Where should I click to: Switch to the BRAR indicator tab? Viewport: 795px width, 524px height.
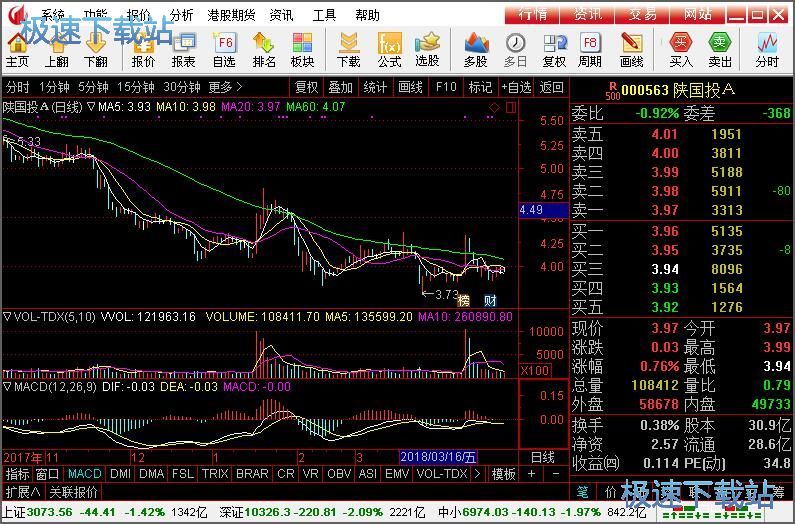[252, 473]
